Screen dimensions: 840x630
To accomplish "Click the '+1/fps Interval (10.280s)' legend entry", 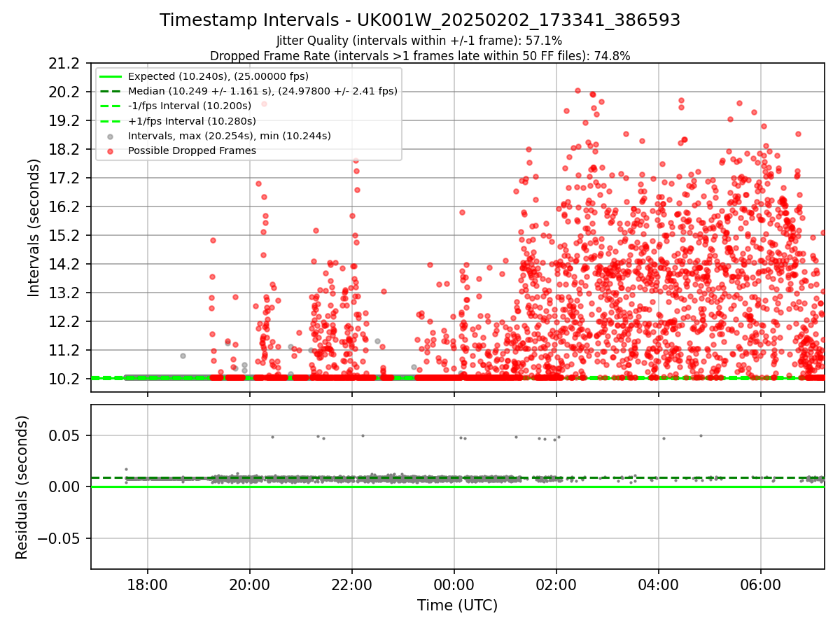I will (x=192, y=121).
